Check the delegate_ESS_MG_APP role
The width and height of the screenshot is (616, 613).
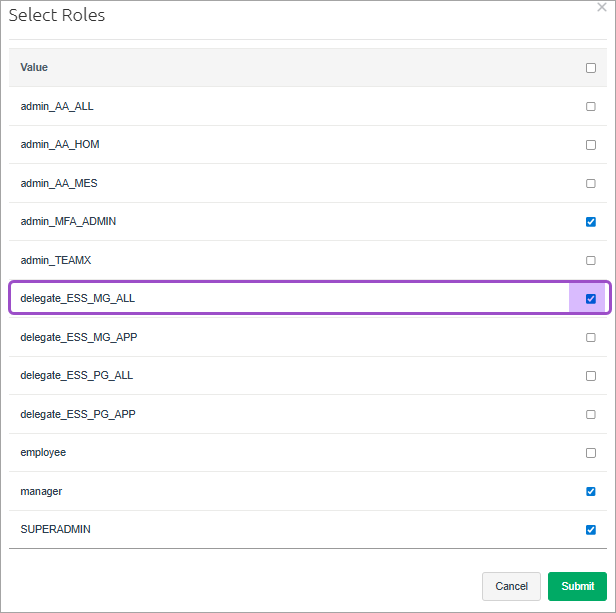[591, 337]
